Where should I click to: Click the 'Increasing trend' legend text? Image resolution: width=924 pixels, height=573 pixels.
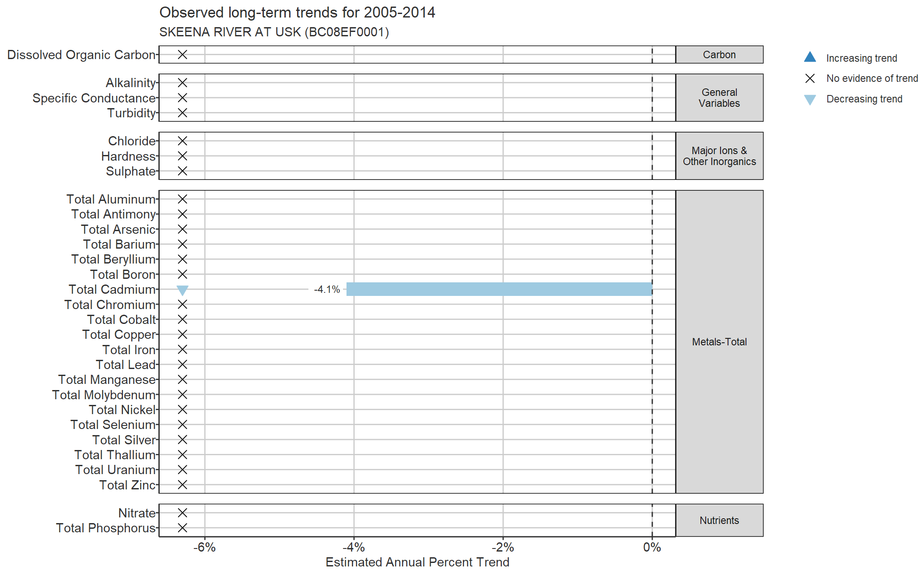click(861, 58)
